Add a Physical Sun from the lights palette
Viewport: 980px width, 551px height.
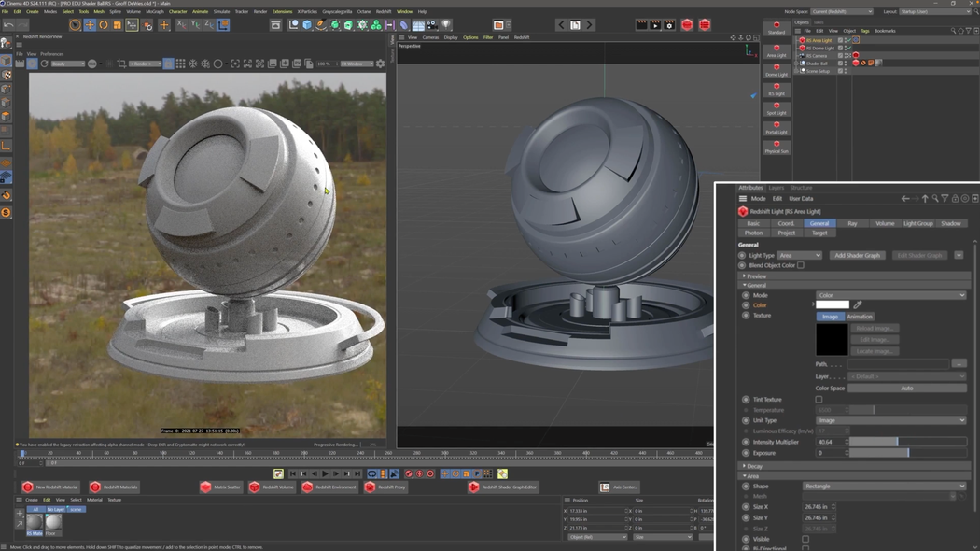point(777,148)
